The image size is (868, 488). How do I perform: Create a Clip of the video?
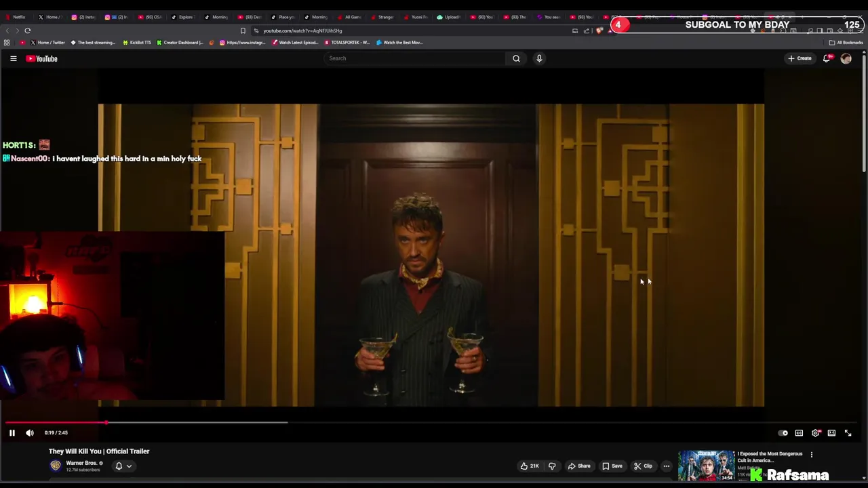click(643, 466)
